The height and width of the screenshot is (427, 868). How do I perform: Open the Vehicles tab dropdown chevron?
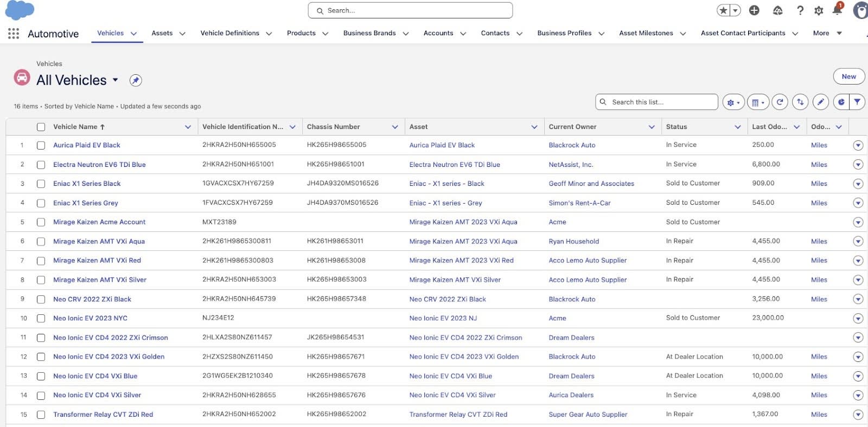tap(133, 34)
